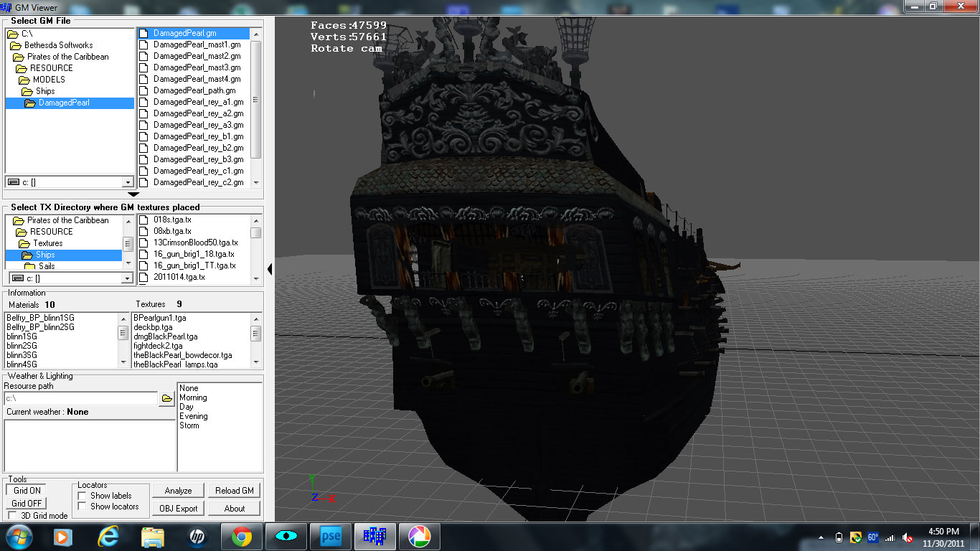
Task: Open the network signal tray icon
Action: pos(890,537)
